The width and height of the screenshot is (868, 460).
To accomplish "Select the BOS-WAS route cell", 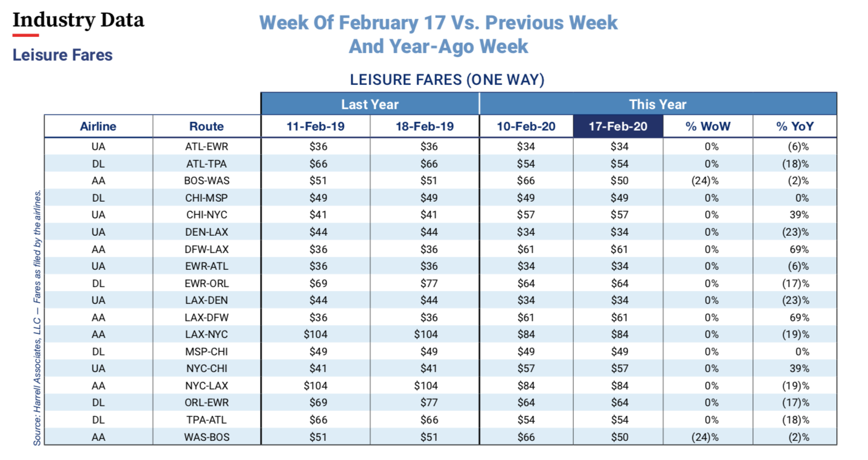I will [206, 180].
